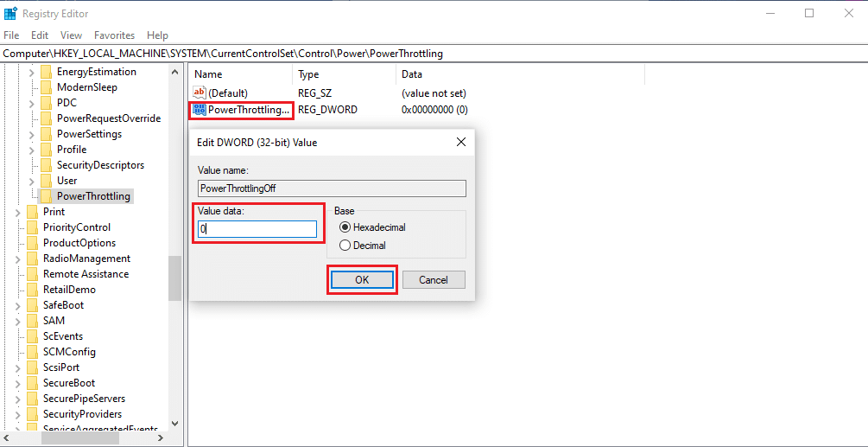
Task: Click the tree scrollbar down arrow
Action: (x=174, y=424)
